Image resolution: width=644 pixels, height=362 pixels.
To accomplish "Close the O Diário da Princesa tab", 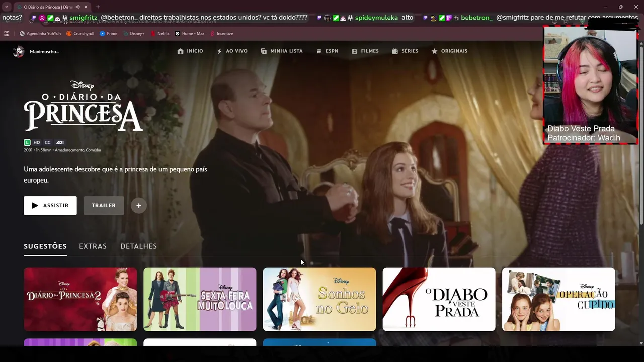I will coord(86,7).
